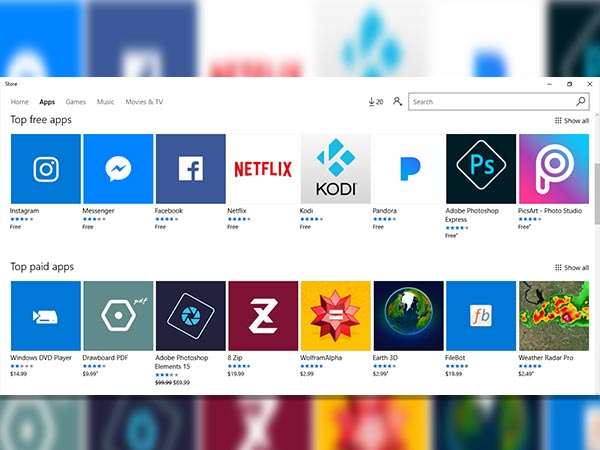Select the Netflix app tile
Screen dimensions: 600x450
(x=263, y=169)
